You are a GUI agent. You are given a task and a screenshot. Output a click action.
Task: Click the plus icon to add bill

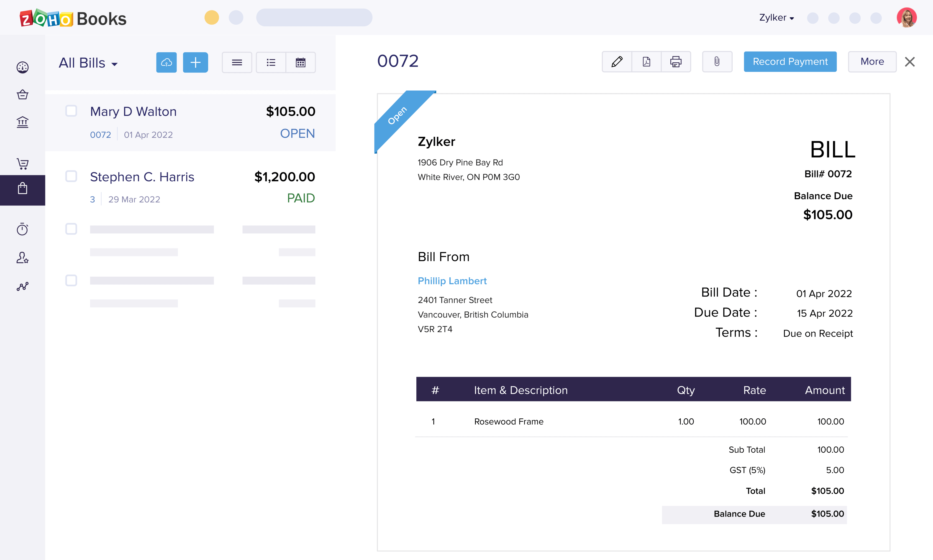pyautogui.click(x=195, y=62)
